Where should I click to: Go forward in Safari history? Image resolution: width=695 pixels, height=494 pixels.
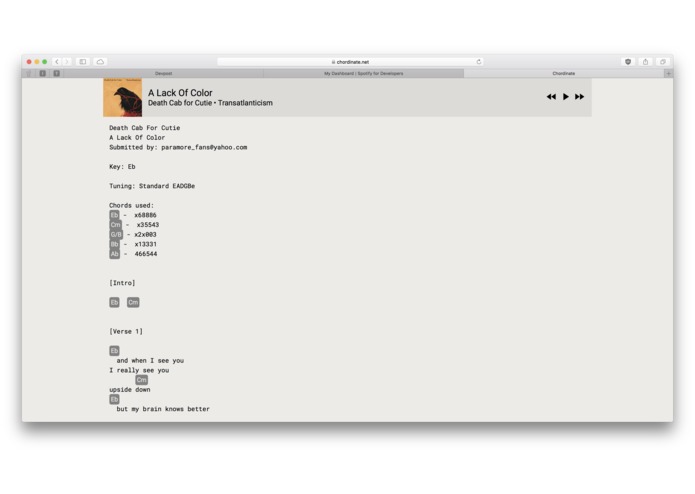67,62
